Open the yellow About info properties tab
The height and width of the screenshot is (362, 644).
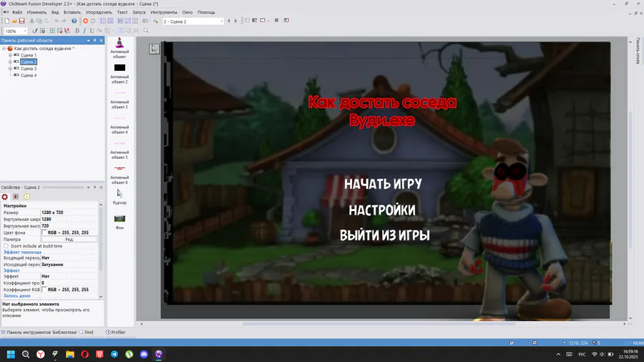(x=26, y=197)
